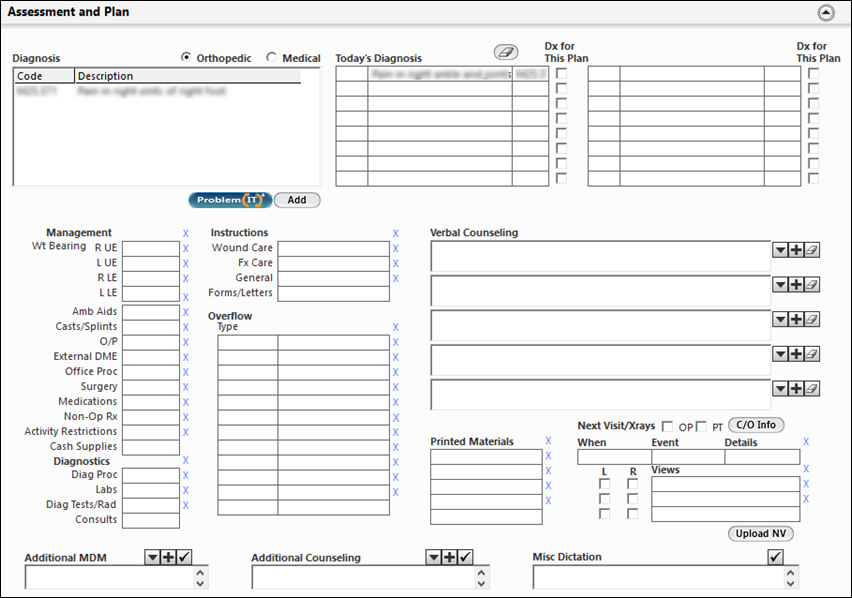The image size is (852, 598).
Task: Click the Today's Diagnosis eraser icon
Action: point(505,52)
